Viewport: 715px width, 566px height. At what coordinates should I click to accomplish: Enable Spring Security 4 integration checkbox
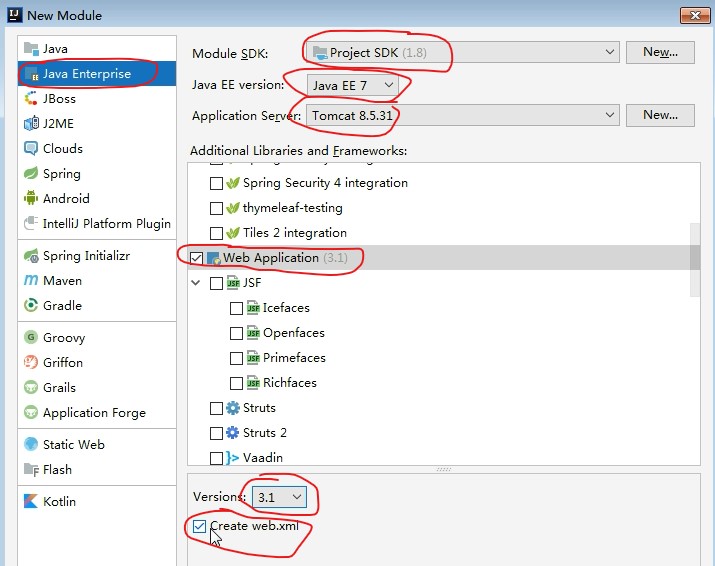[x=216, y=183]
